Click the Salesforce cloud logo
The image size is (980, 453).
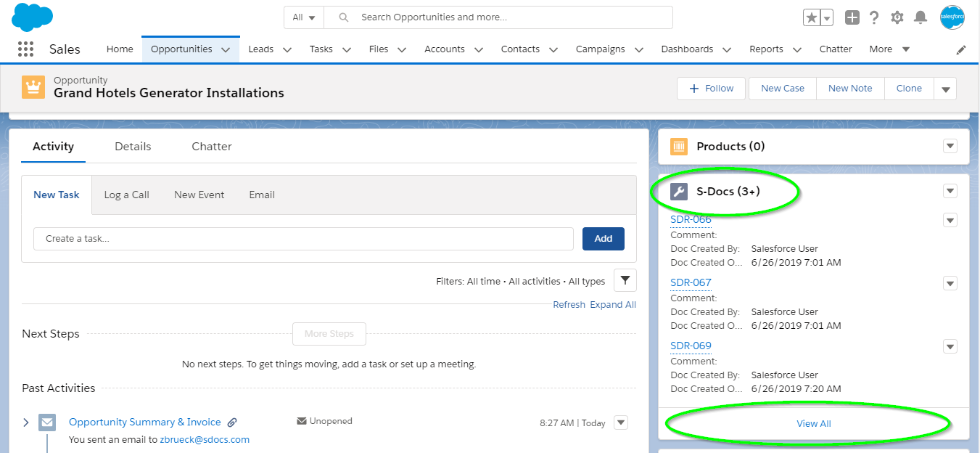(x=33, y=17)
